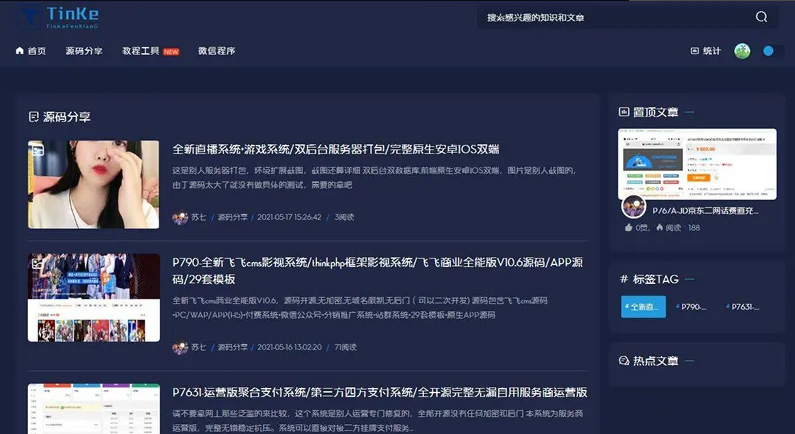
Task: Click author avatar 苏七 on P790 article
Action: tap(180, 347)
